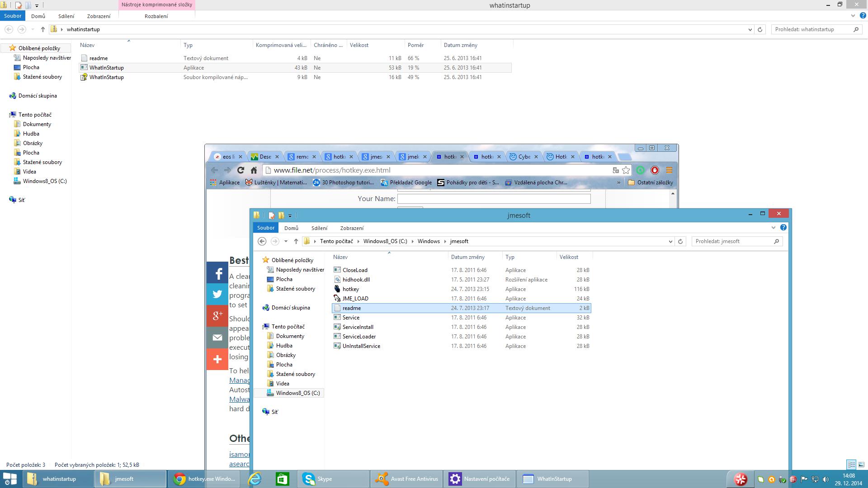The width and height of the screenshot is (868, 488).
Task: Click Twitter share button on webpage
Action: [x=217, y=294]
